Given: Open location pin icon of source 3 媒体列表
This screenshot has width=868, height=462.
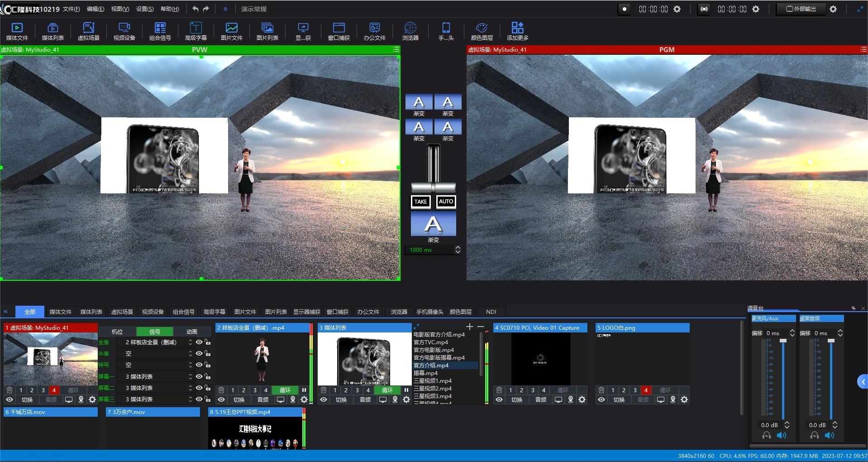Looking at the screenshot, I should pyautogui.click(x=395, y=399).
